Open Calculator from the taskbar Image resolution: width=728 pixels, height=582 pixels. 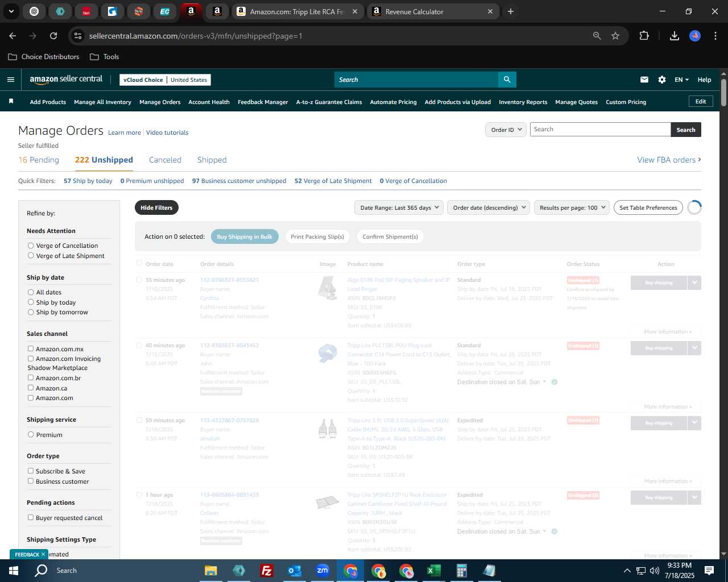point(461,571)
